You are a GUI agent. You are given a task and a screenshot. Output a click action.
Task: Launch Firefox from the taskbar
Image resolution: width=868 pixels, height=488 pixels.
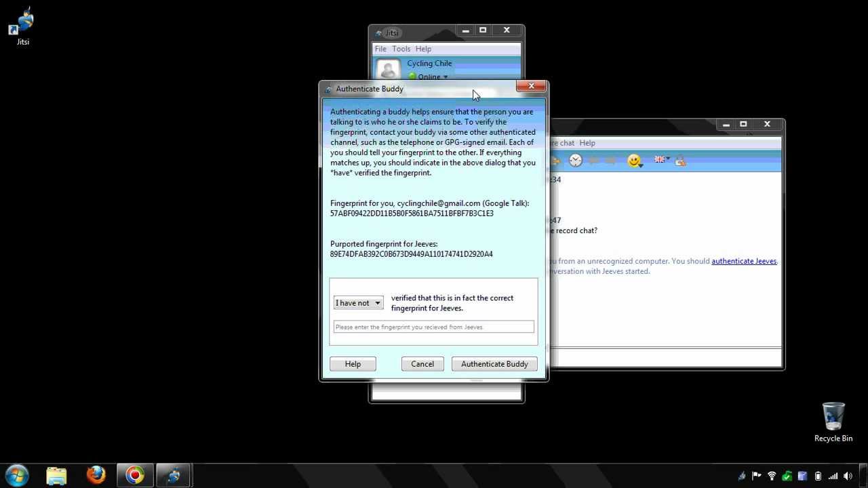pos(96,476)
